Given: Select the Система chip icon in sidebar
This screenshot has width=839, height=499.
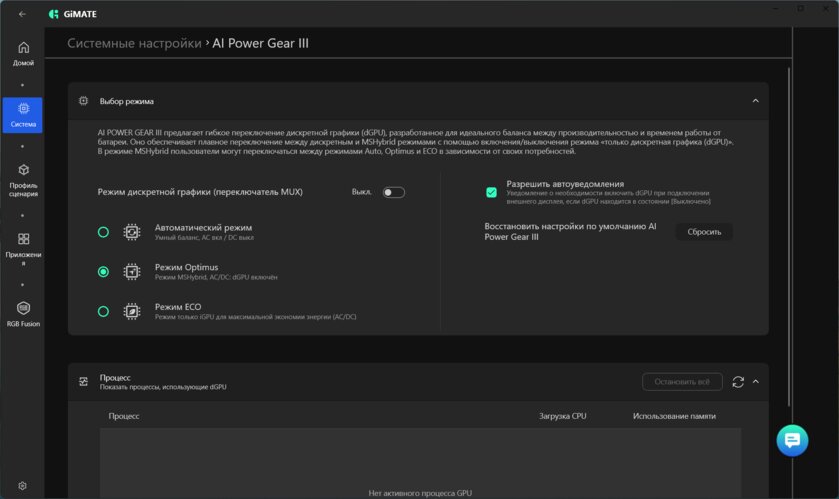Looking at the screenshot, I should (x=23, y=109).
